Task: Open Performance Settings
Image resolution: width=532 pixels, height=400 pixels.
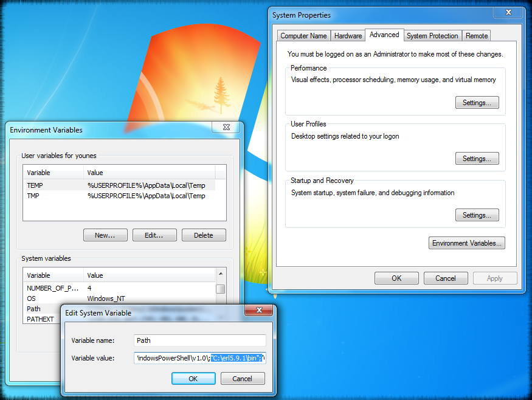Action: [477, 103]
